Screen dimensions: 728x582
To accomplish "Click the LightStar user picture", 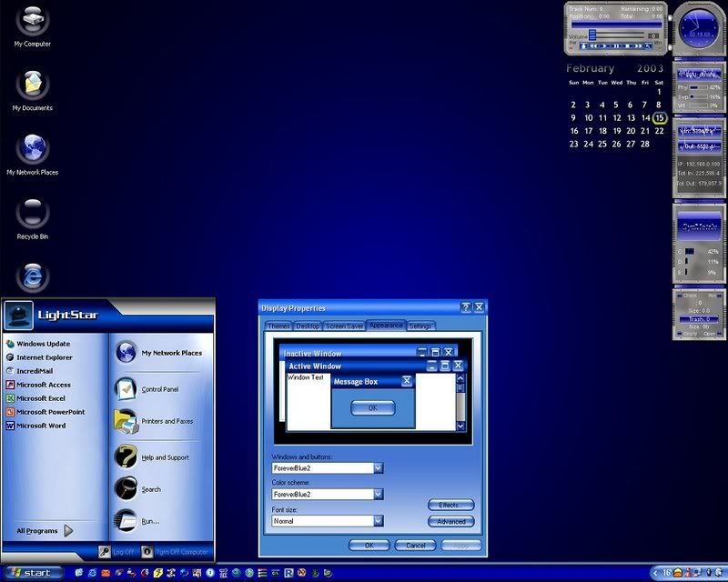I will pyautogui.click(x=18, y=316).
